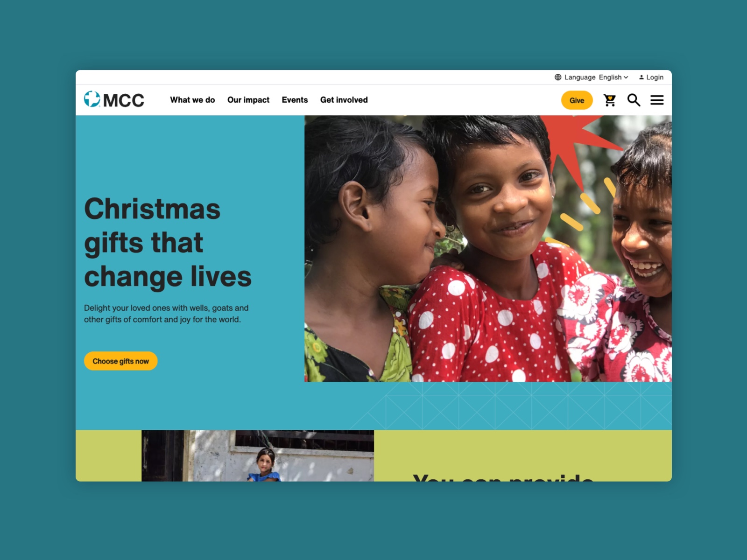Click the MCC logo
The height and width of the screenshot is (560, 747).
(114, 99)
